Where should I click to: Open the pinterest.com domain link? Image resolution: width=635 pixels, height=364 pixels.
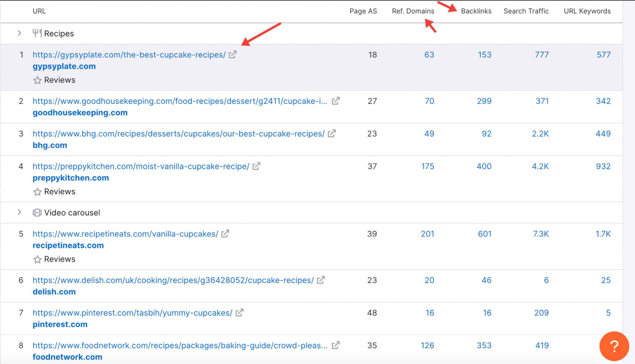(60, 324)
